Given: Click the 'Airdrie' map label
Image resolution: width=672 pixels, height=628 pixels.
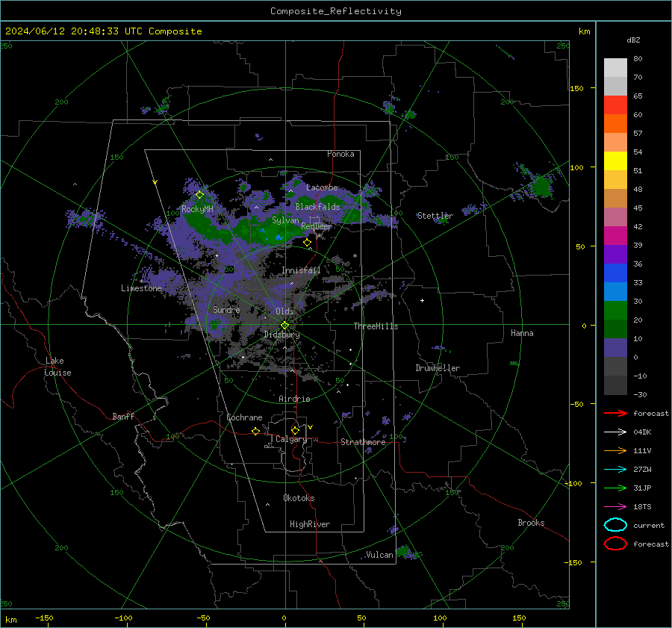Looking at the screenshot, I should [294, 399].
